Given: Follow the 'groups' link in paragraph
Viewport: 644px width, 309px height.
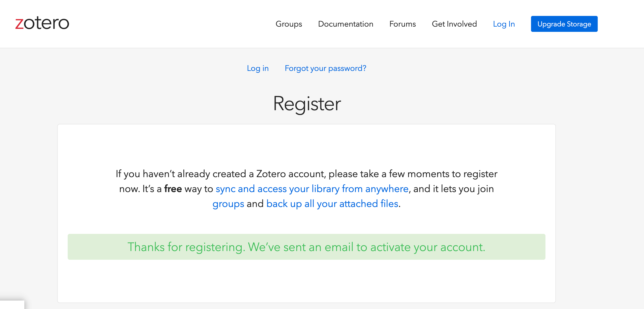Looking at the screenshot, I should click(x=228, y=204).
